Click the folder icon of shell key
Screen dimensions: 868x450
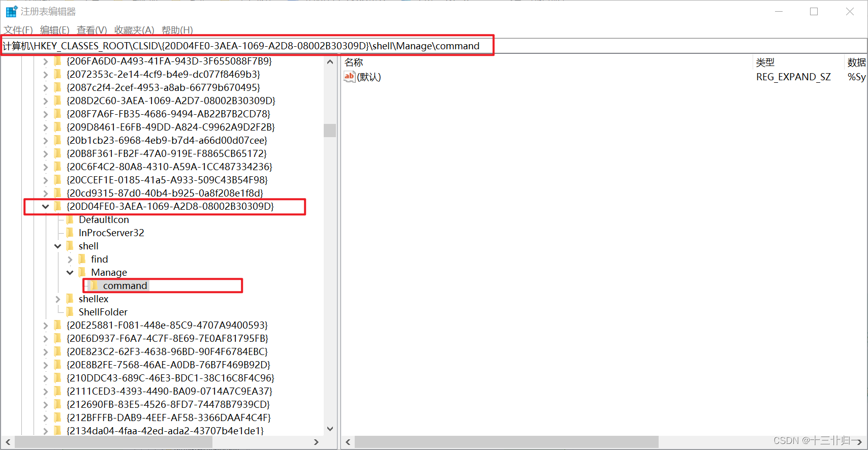click(x=70, y=246)
